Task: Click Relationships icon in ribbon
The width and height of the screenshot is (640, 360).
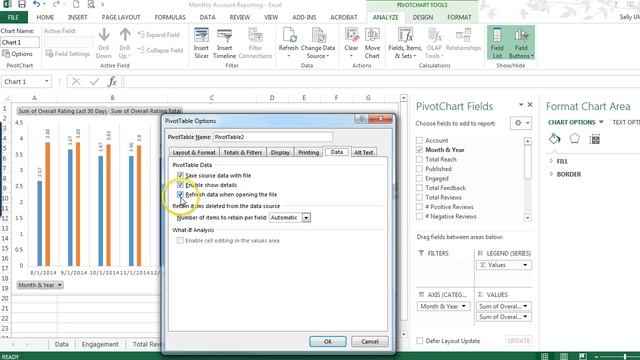Action: (463, 35)
